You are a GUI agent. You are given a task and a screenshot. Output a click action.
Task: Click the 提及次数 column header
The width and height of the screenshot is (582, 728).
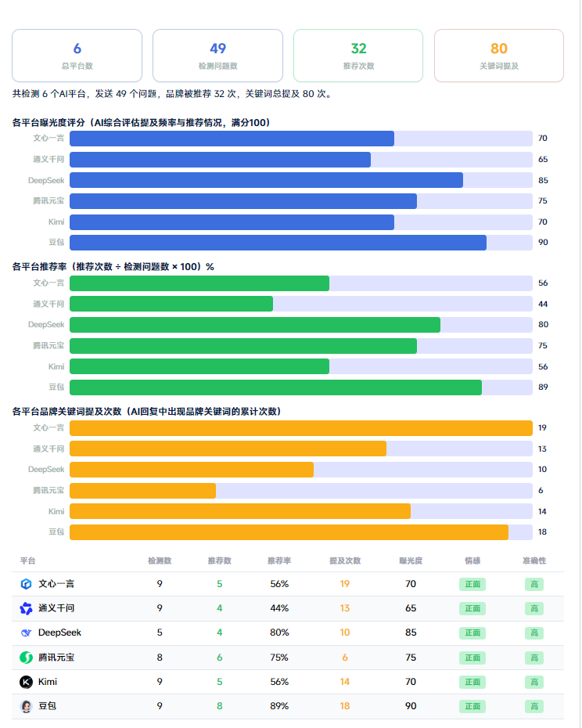(345, 560)
